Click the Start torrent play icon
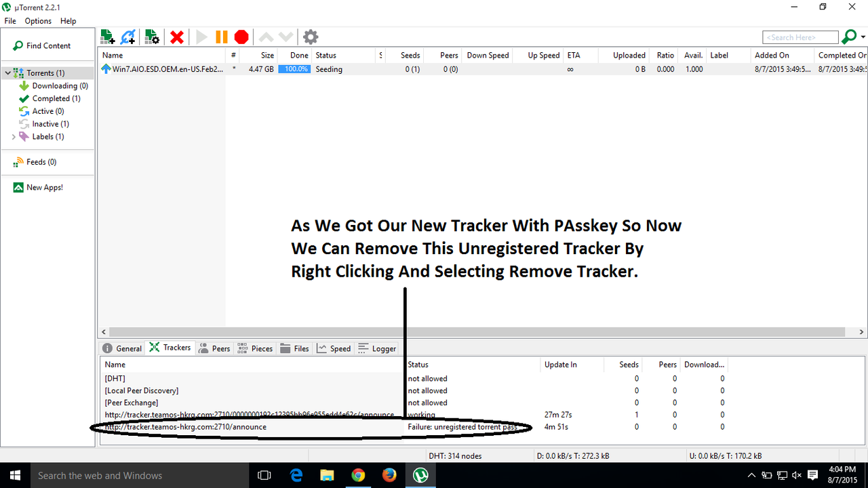 click(201, 37)
